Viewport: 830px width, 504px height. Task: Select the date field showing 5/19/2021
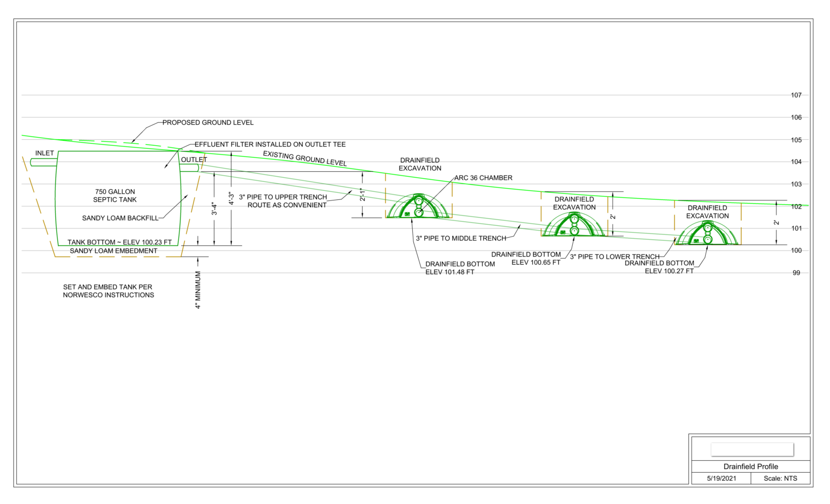click(720, 478)
